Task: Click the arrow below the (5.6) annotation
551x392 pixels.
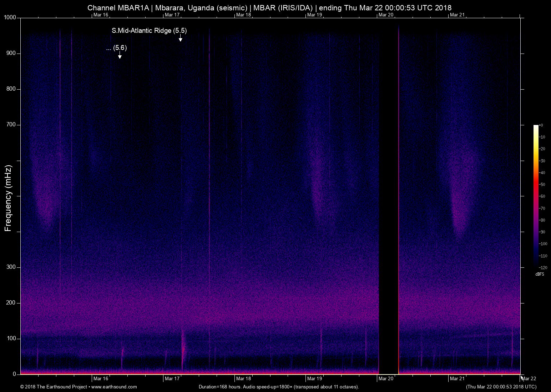Action: 120,55
